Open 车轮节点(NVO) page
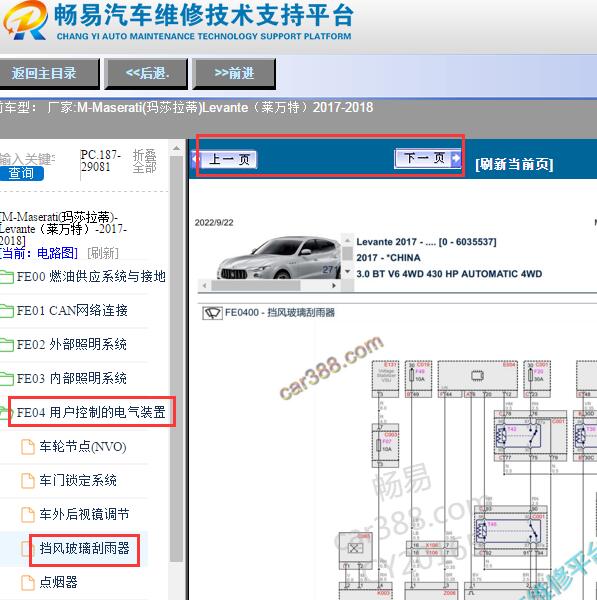The height and width of the screenshot is (600, 597). 83,446
